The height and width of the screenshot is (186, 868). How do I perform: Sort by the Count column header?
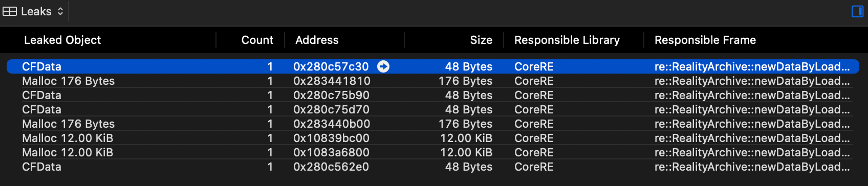click(x=257, y=40)
